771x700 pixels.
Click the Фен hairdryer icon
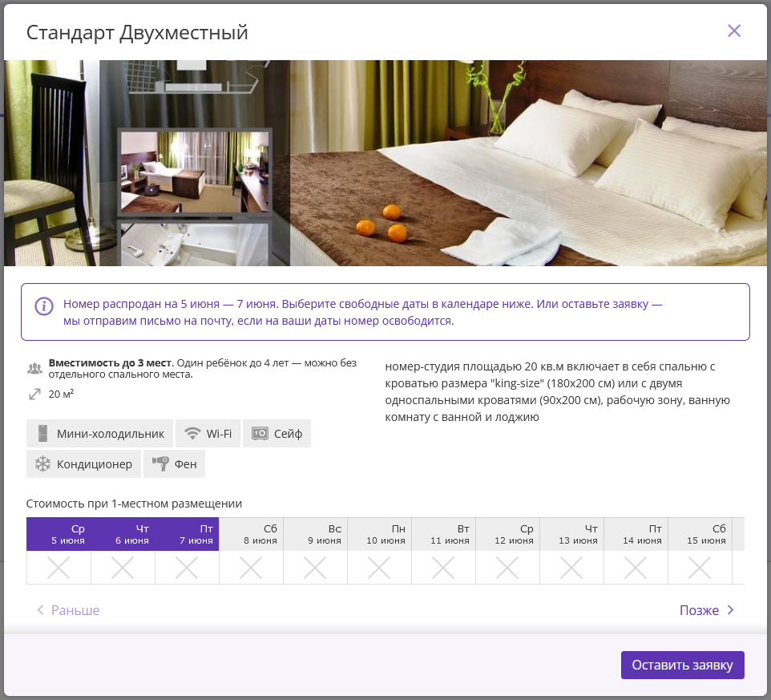(160, 464)
